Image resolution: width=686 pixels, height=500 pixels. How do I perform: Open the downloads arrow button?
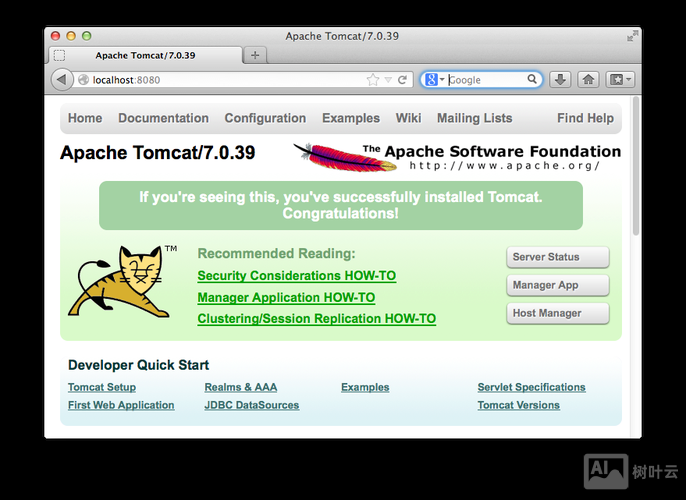(x=561, y=80)
